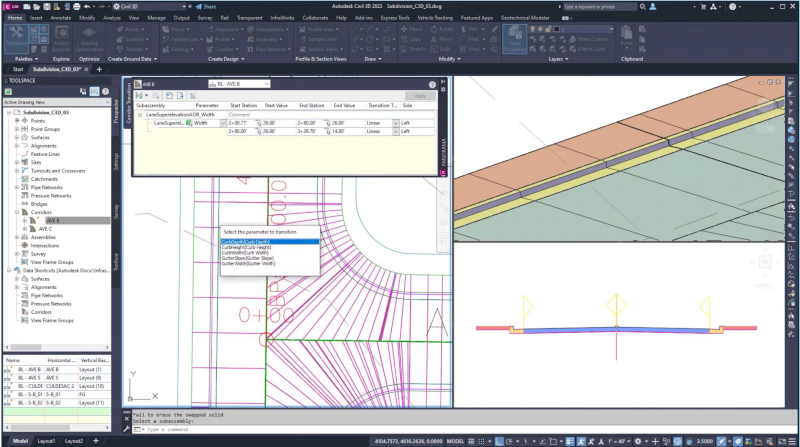Click the Undo arrow icon
Viewport: 800px width, 447px height.
pos(87,7)
